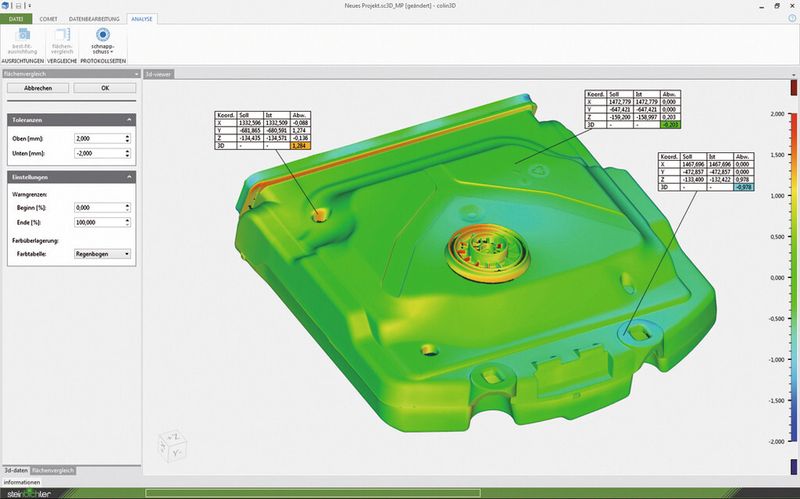
Task: Minimize the colin3D window
Action: click(x=762, y=6)
